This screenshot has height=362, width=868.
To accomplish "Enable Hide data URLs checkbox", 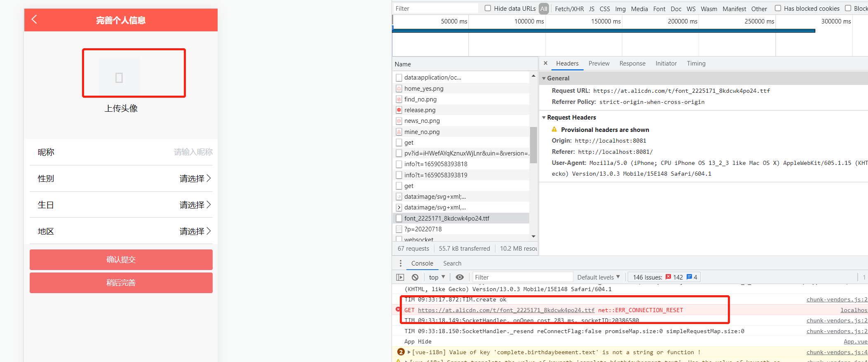I will (488, 8).
